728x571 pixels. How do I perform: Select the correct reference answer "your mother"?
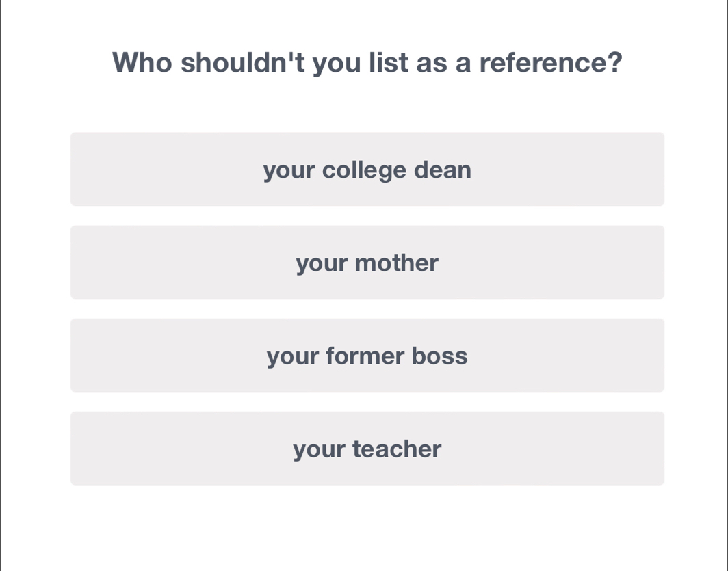(x=367, y=263)
